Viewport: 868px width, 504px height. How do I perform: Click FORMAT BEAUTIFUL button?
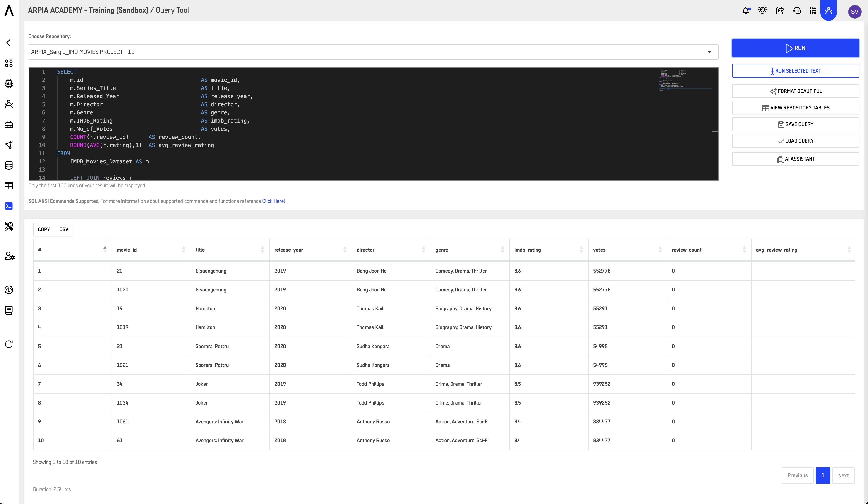[x=796, y=91]
